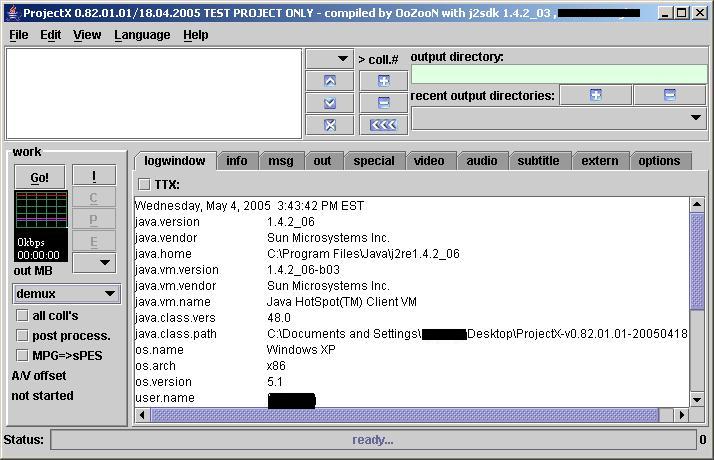Click the bitrate monitor graph display
The width and height of the screenshot is (714, 460).
(41, 226)
